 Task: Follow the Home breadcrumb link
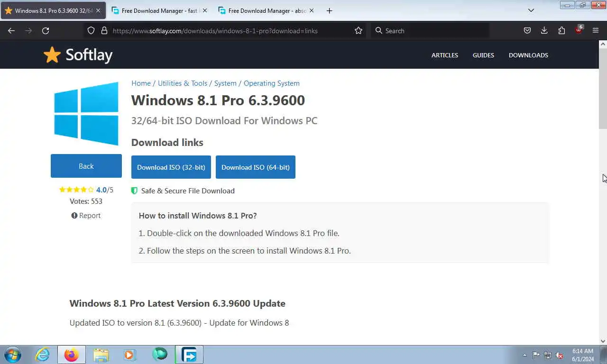[x=141, y=83]
